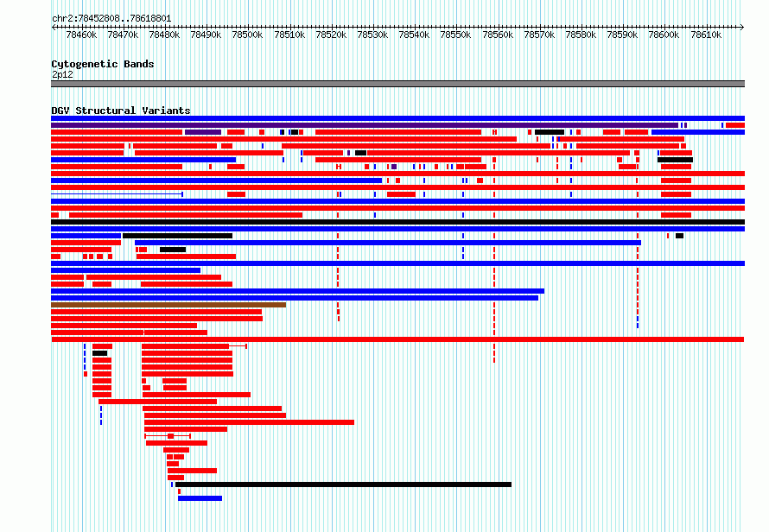Click the 78460k ruler label
769x532 pixels.
[x=81, y=35]
